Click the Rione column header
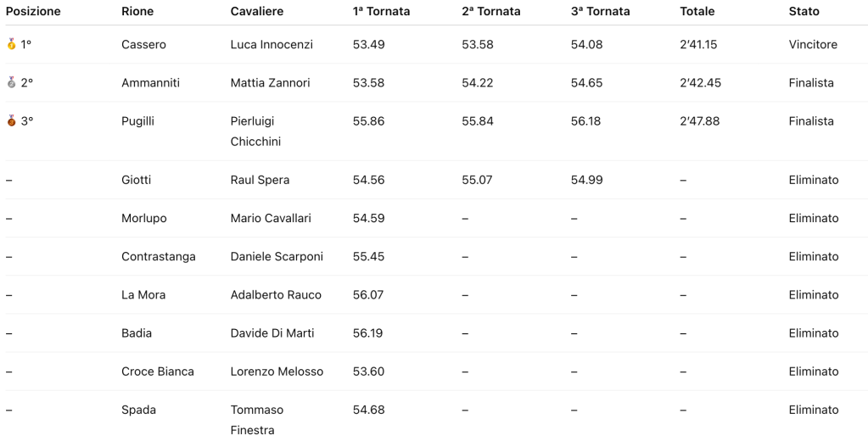Screen dimensions: 868x447 click(137, 12)
